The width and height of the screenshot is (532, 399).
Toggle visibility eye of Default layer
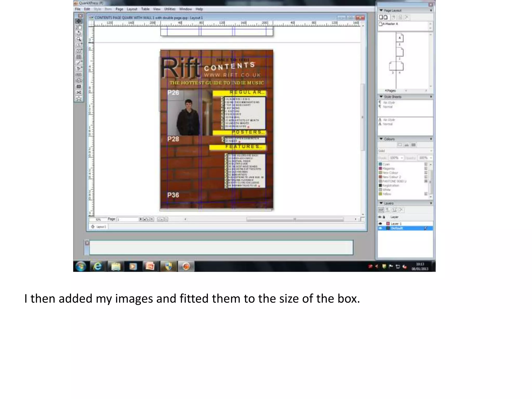click(x=381, y=228)
